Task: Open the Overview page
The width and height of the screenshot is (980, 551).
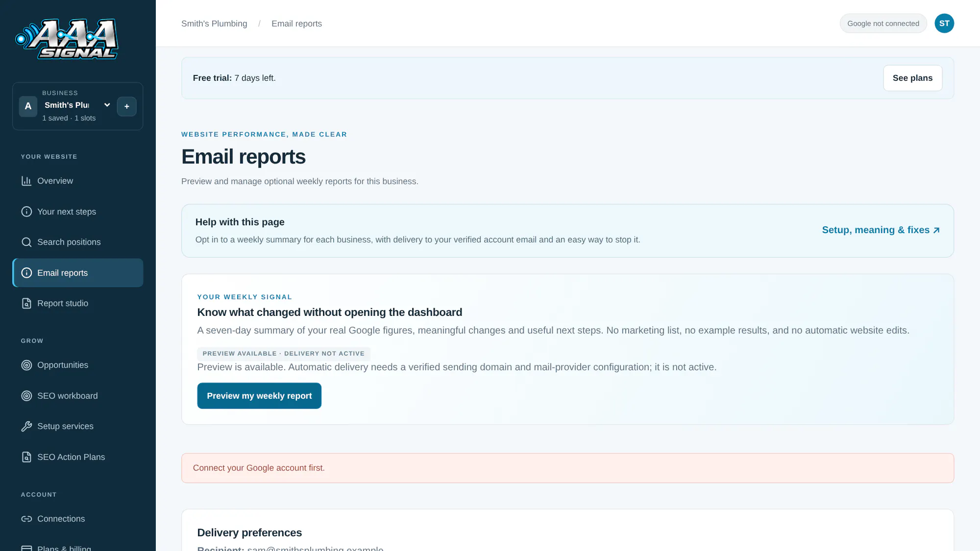Action: 77,181
